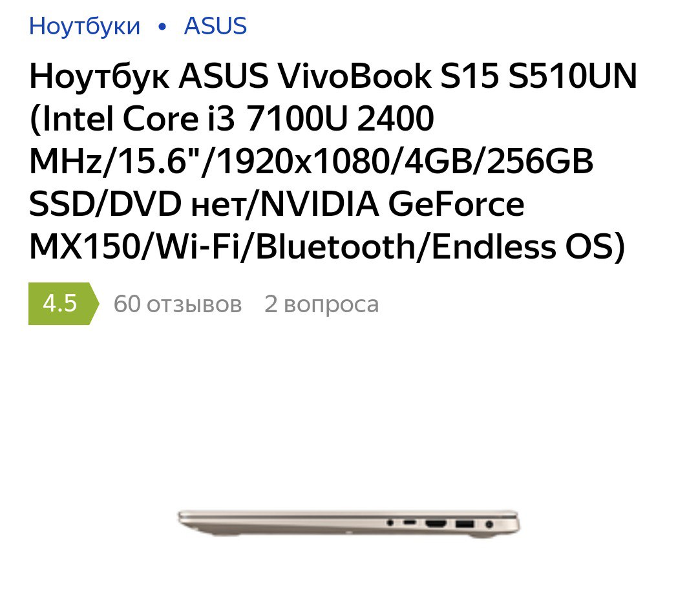Click the HDMI port on the laptop image
The image size is (698, 616).
click(x=436, y=524)
